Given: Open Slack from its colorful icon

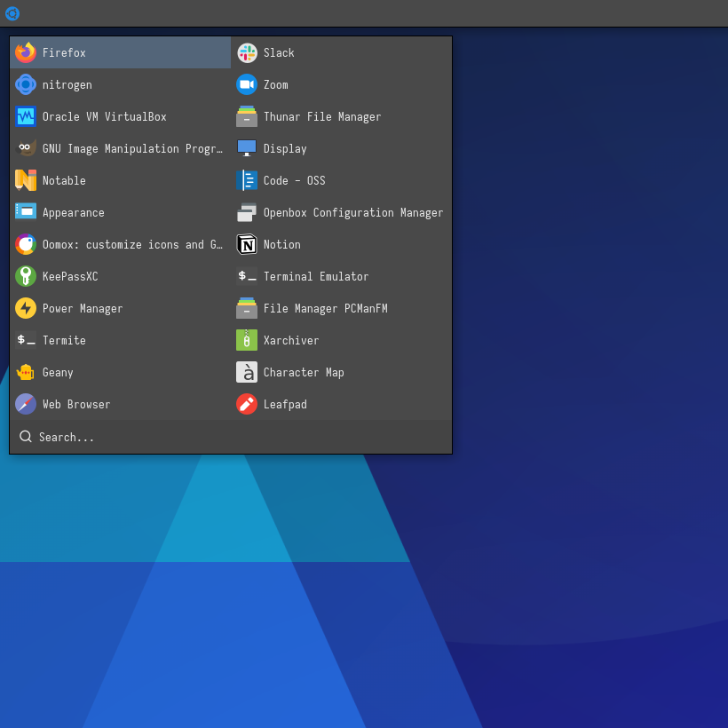Looking at the screenshot, I should pyautogui.click(x=247, y=52).
